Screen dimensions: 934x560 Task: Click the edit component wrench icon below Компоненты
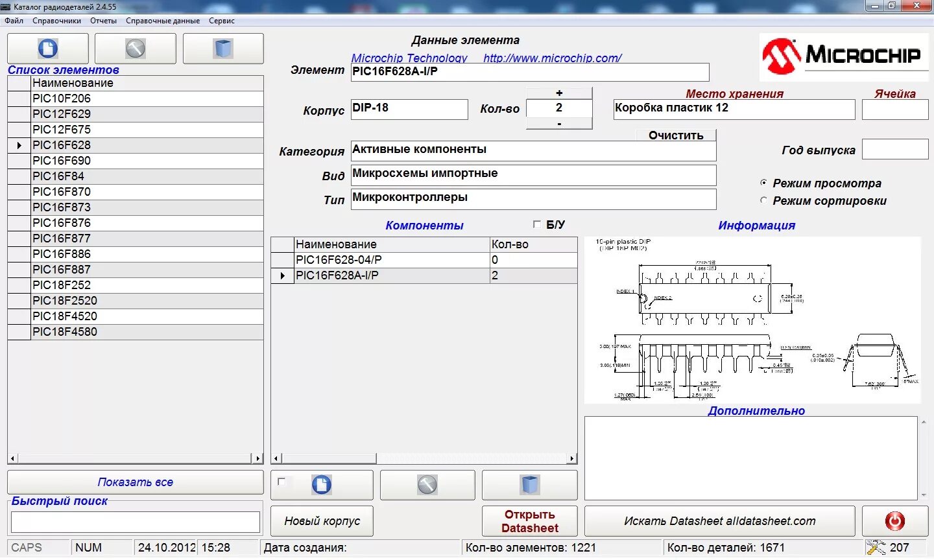427,485
